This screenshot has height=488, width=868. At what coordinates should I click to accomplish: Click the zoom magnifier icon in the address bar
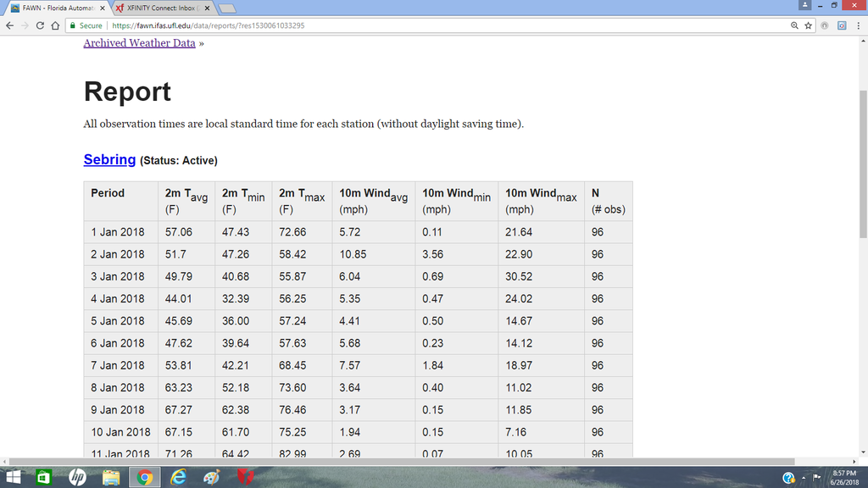pos(794,25)
